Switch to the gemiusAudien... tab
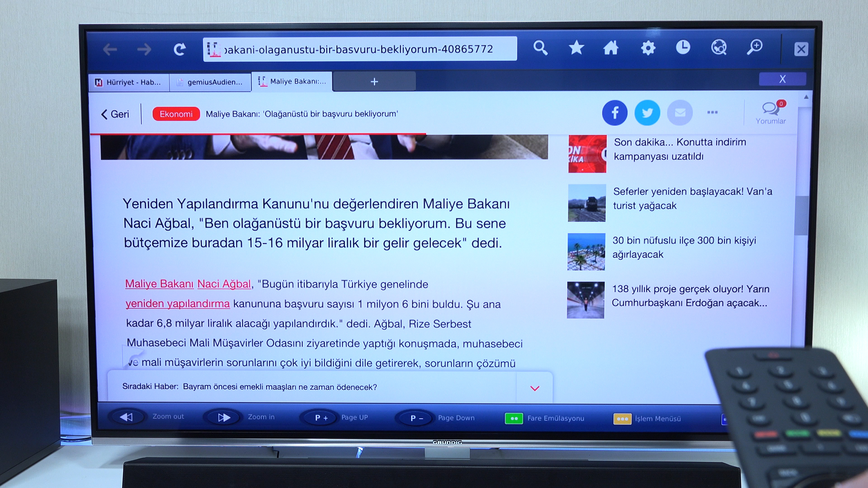868x488 pixels. (210, 82)
